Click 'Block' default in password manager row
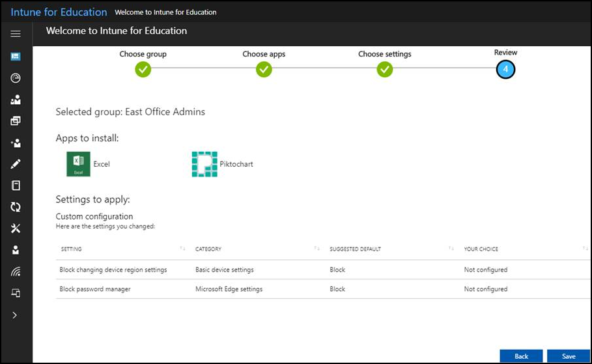 [337, 289]
